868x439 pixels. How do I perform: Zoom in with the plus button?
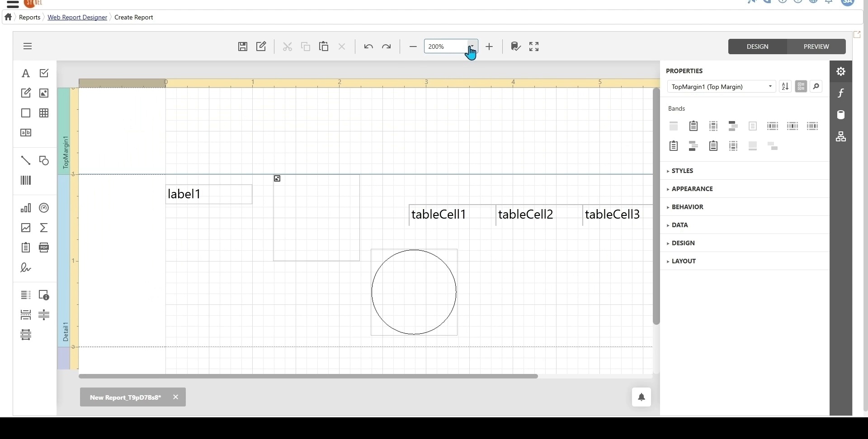[x=489, y=47]
